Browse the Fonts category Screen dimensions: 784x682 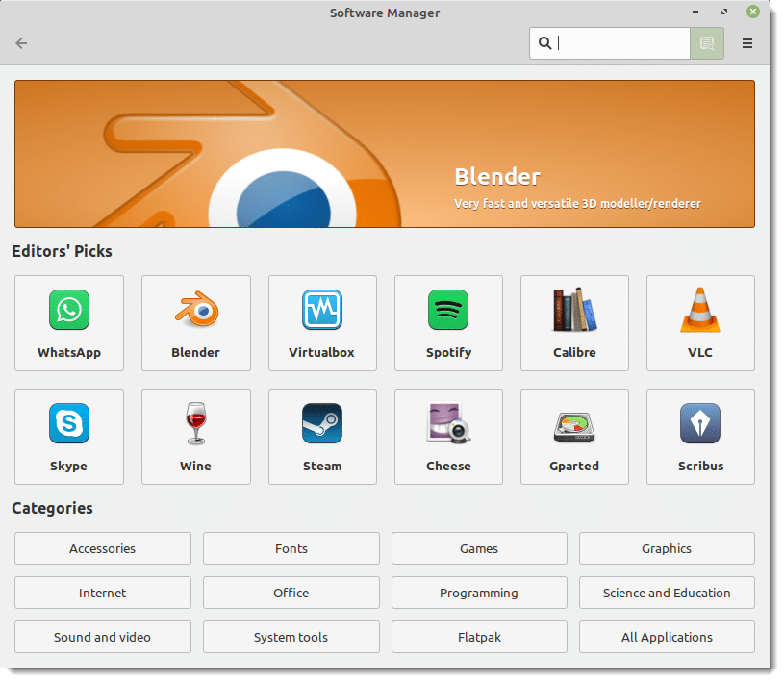[x=292, y=550]
